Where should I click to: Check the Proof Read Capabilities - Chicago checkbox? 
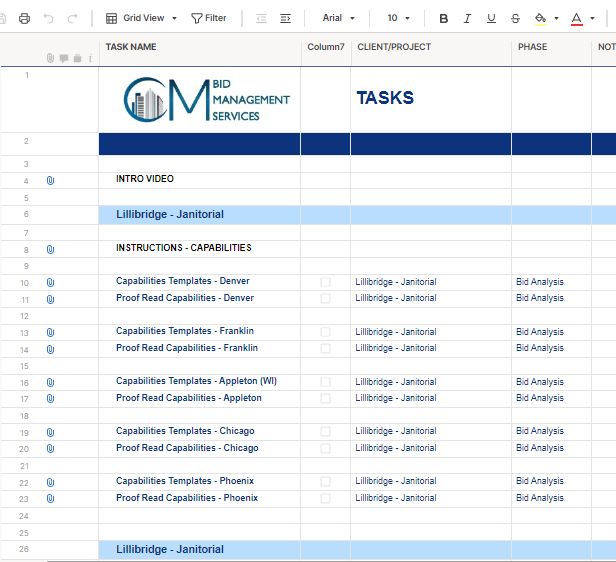click(x=325, y=448)
